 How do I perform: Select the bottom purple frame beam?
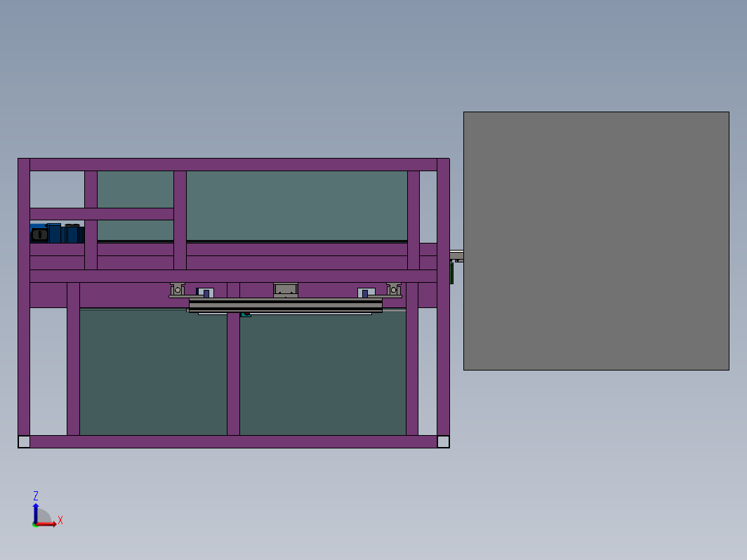pos(233,441)
